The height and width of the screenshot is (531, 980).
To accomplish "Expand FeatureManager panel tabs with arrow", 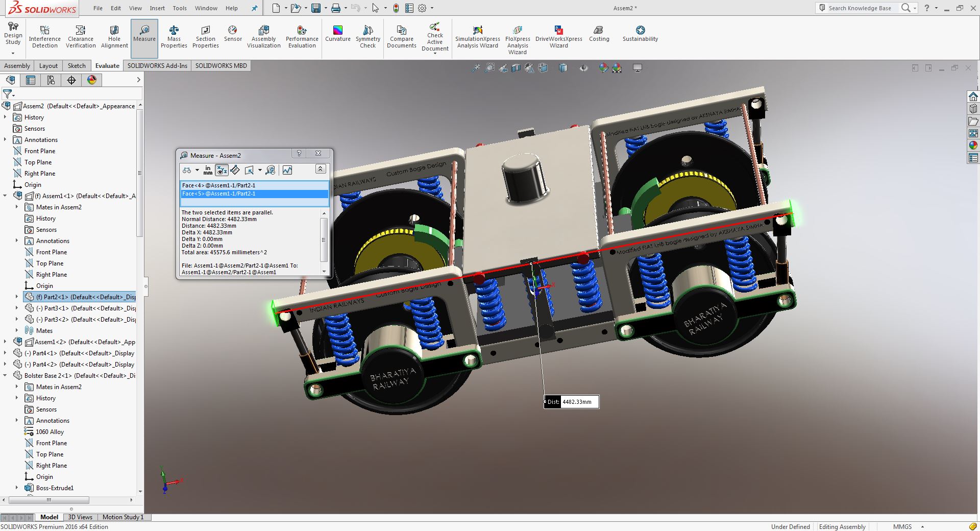I will 138,80.
